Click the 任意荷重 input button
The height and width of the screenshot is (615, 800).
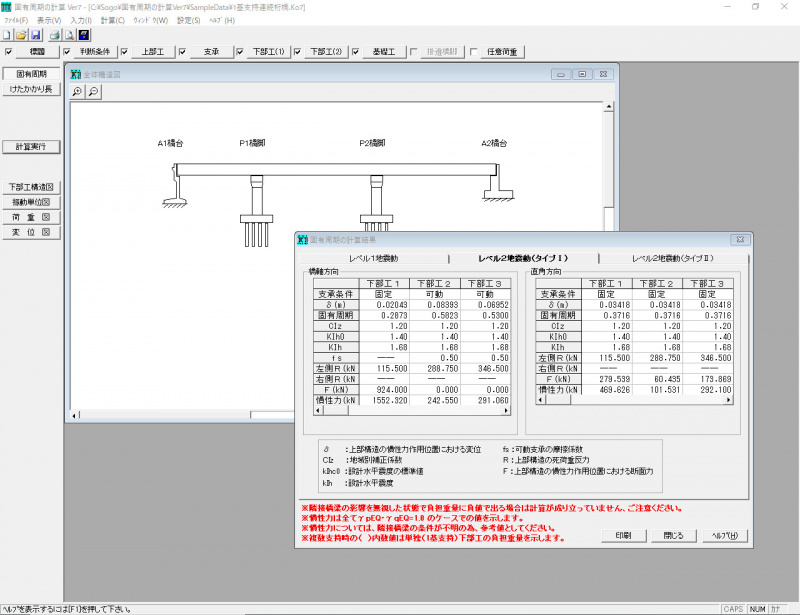502,52
